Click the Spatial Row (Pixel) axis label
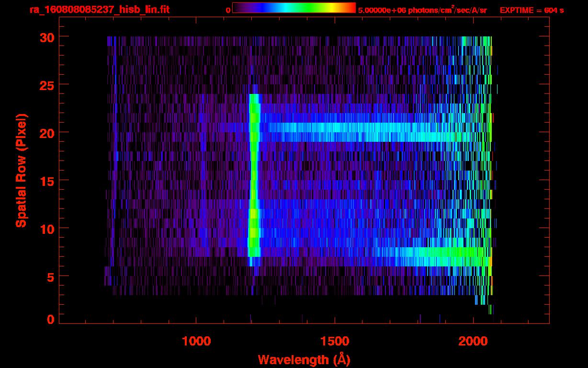The width and height of the screenshot is (588, 368). click(x=21, y=171)
